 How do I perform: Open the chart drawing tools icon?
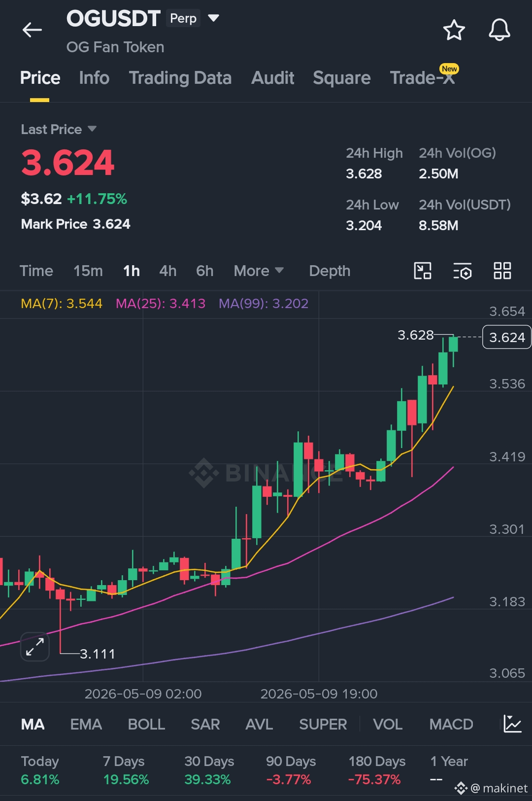(x=423, y=271)
